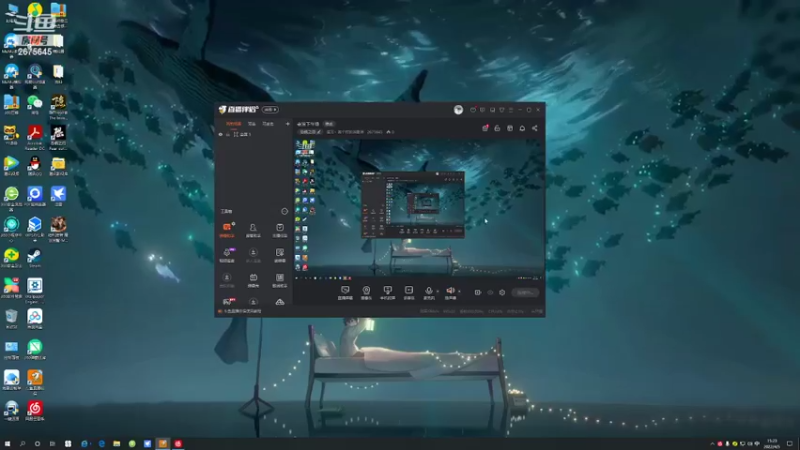The height and width of the screenshot is (450, 800).
Task: Share the stream via the share icon
Action: point(535,128)
